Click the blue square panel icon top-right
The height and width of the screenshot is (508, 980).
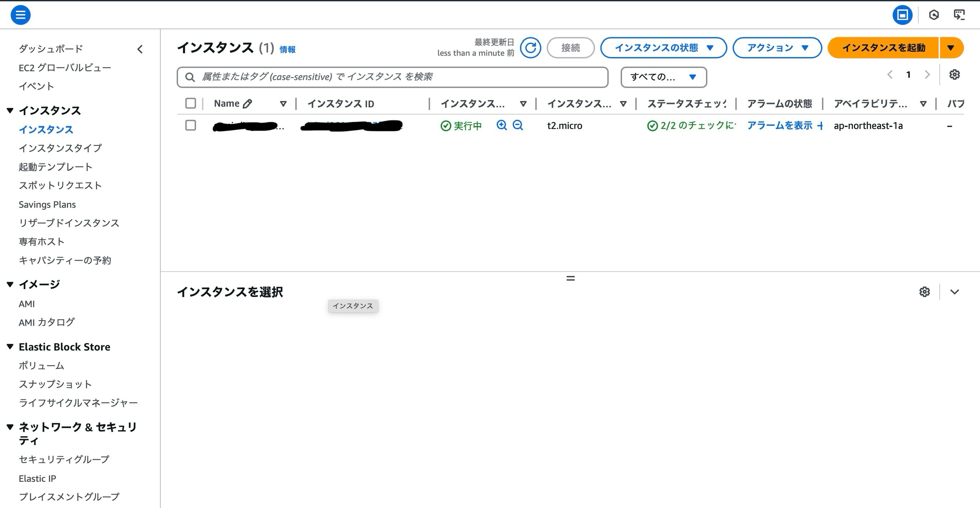pyautogui.click(x=903, y=15)
